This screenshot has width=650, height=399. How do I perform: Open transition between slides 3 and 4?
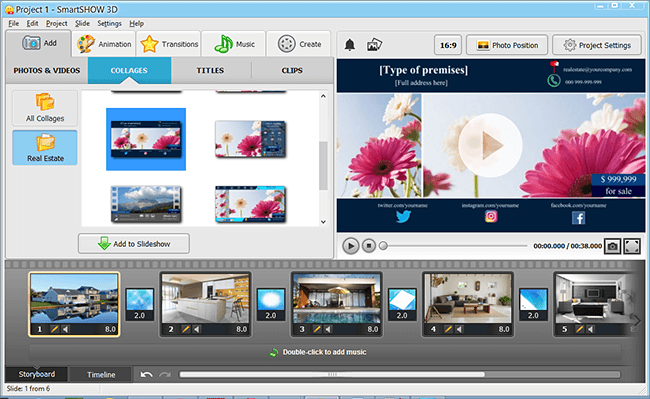(402, 305)
